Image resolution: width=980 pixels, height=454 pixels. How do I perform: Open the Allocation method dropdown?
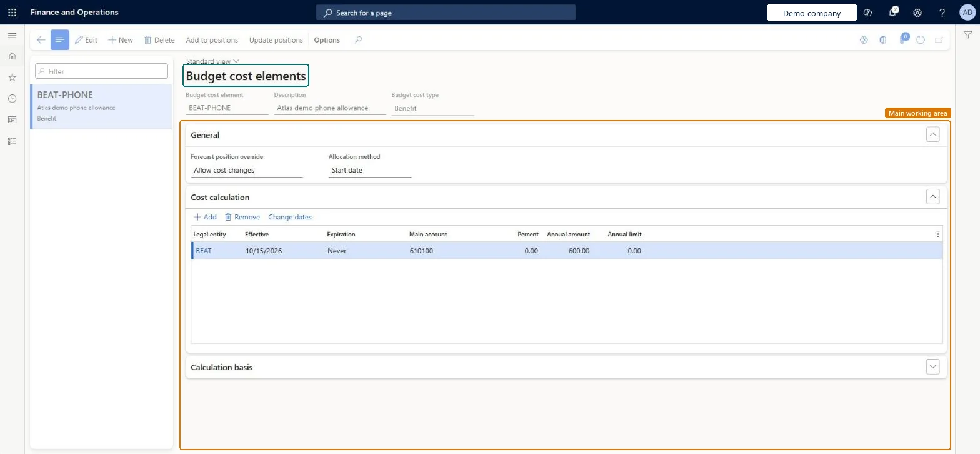coord(370,170)
